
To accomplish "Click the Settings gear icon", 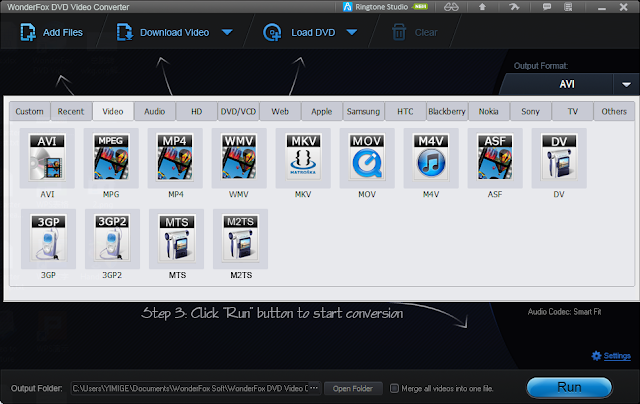I will (x=596, y=356).
